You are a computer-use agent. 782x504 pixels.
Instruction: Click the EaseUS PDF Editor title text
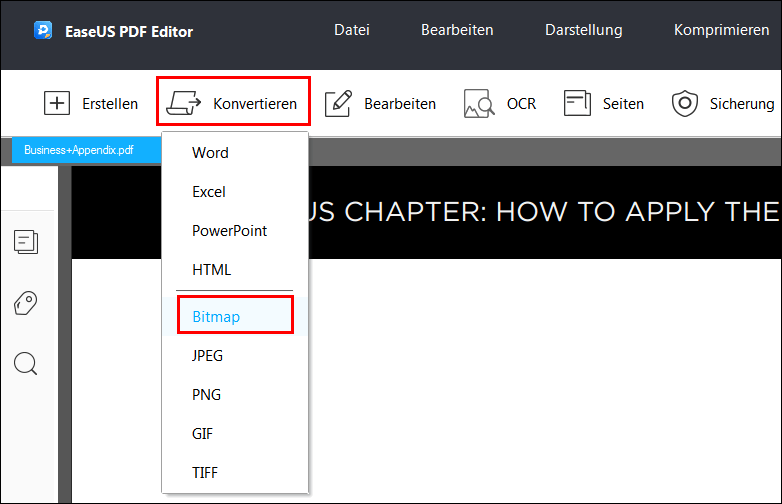coord(129,31)
